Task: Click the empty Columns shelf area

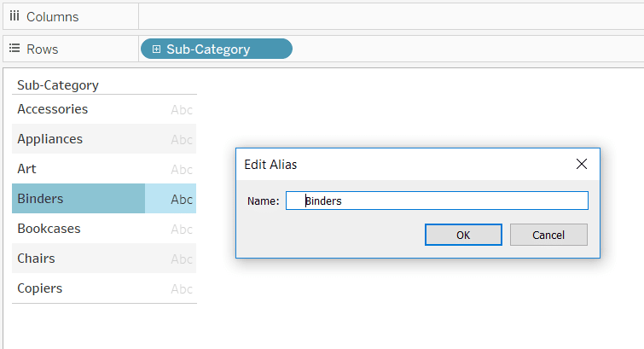Action: (391, 16)
